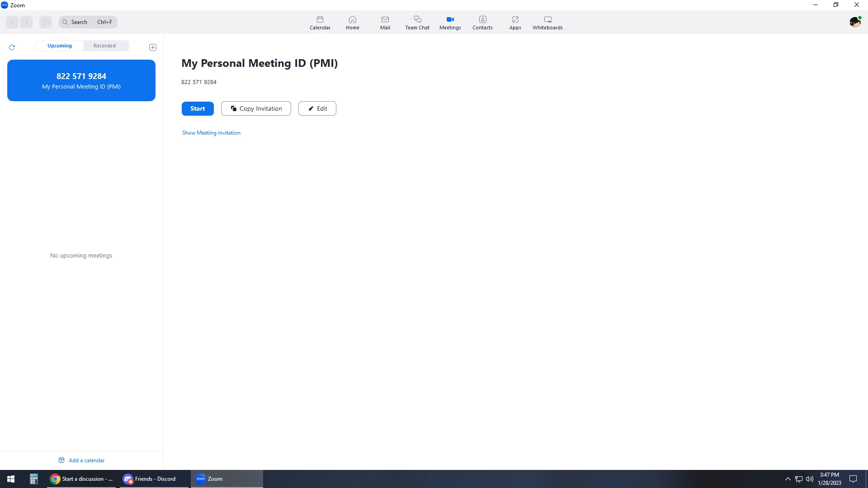868x488 pixels.
Task: Open the profile avatar menu
Action: point(854,22)
